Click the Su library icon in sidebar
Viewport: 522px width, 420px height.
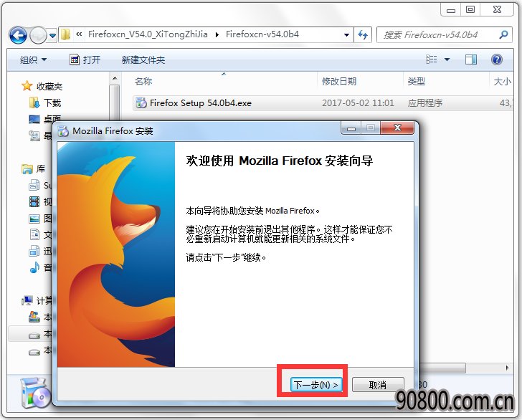pyautogui.click(x=34, y=185)
